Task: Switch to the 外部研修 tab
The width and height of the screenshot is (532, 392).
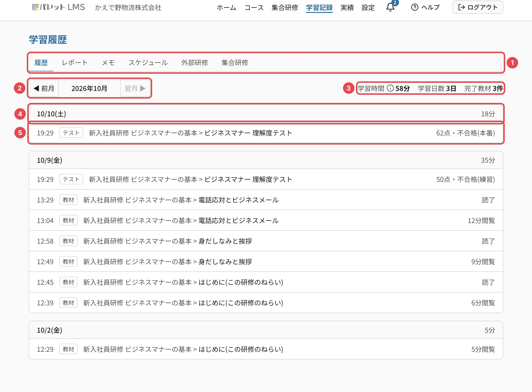Action: click(x=195, y=63)
